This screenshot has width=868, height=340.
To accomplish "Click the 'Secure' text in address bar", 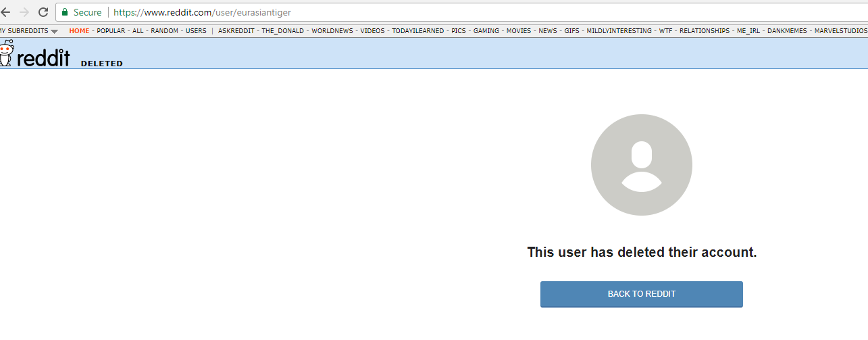I will point(88,12).
